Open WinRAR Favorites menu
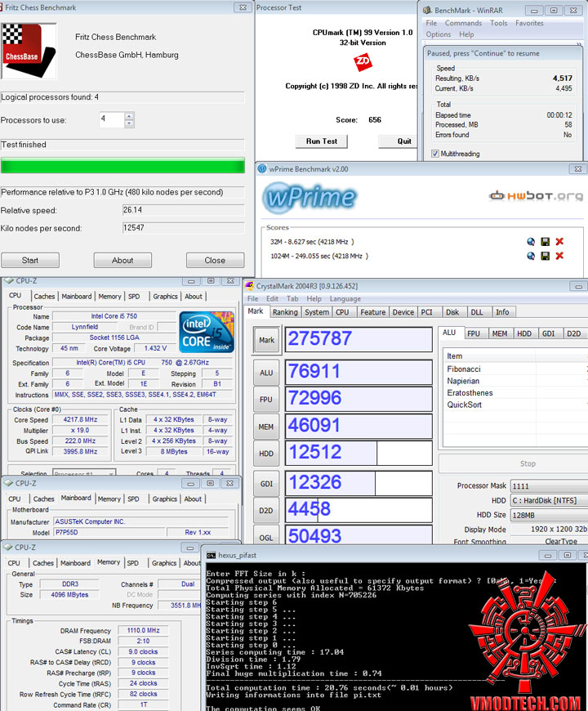The width and height of the screenshot is (588, 711). 529,23
